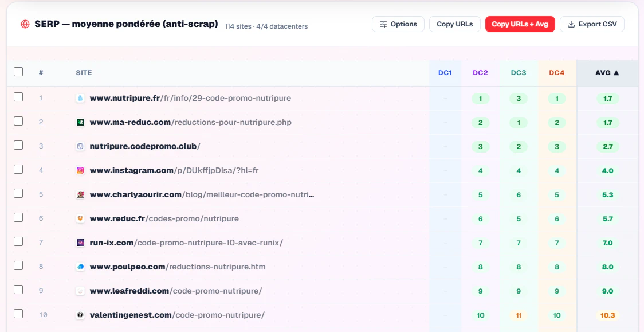Click the leafreddi.com favicon

(80, 291)
